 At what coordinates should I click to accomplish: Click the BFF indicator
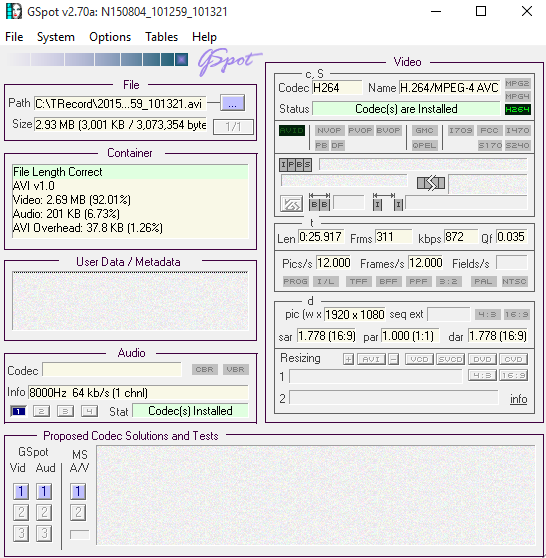pyautogui.click(x=388, y=281)
